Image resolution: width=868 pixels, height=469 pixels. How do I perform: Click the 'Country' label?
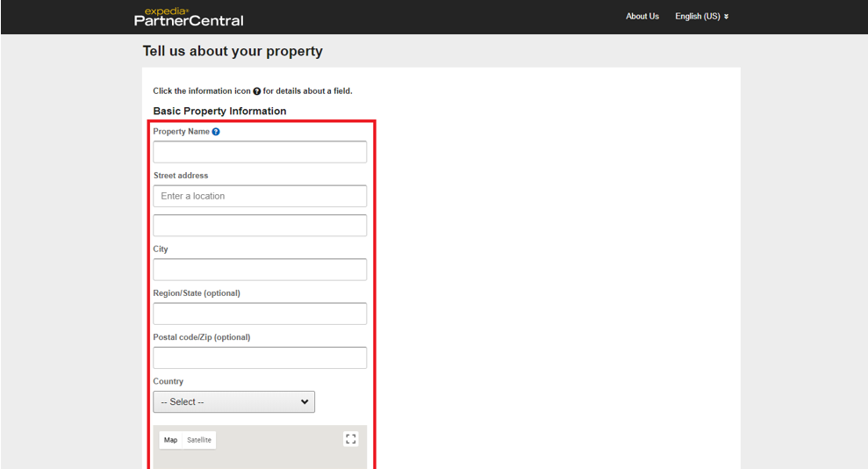point(169,381)
